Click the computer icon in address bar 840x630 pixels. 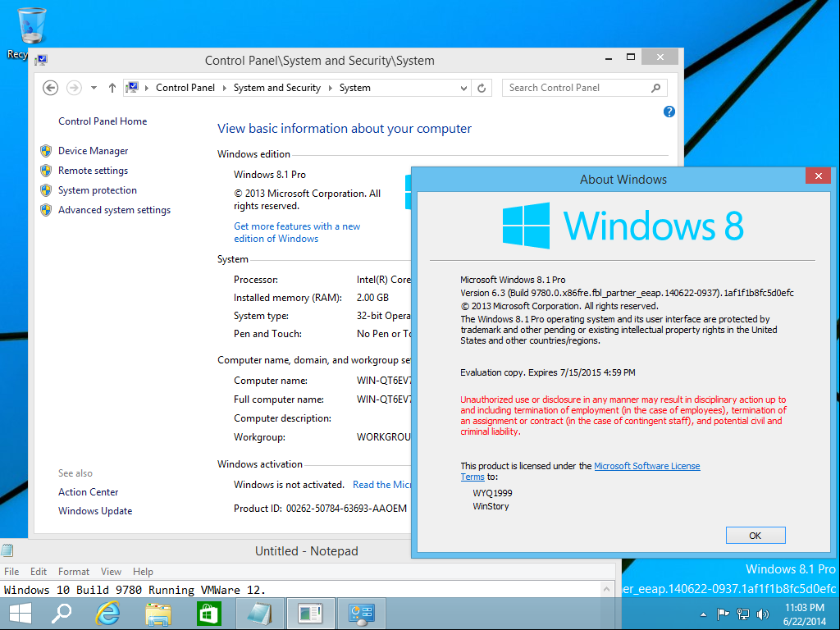coord(132,87)
